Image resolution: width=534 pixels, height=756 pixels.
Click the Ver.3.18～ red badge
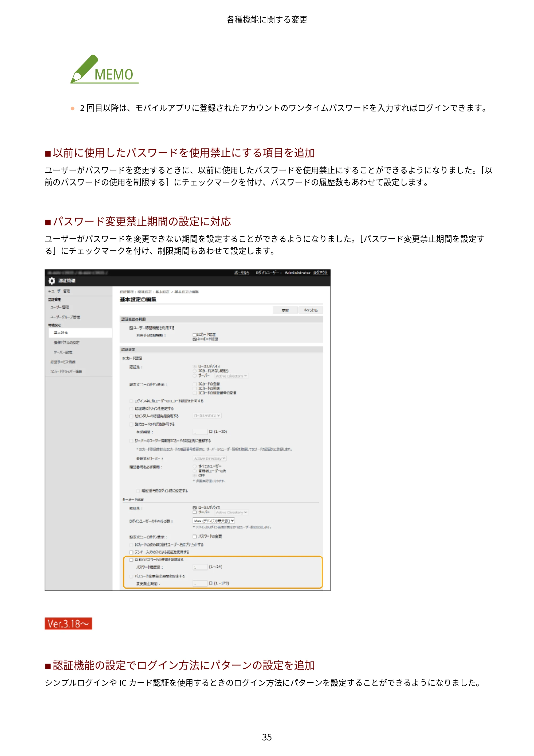click(x=68, y=624)
